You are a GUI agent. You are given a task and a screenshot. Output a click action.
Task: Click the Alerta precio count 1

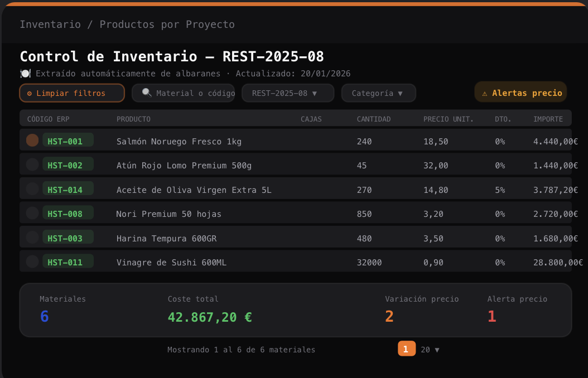click(x=491, y=317)
